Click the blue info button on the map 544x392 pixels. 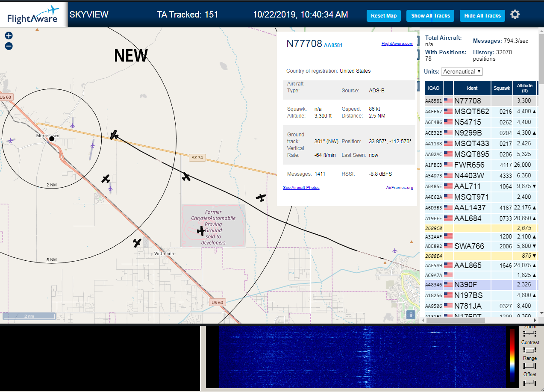click(x=411, y=315)
